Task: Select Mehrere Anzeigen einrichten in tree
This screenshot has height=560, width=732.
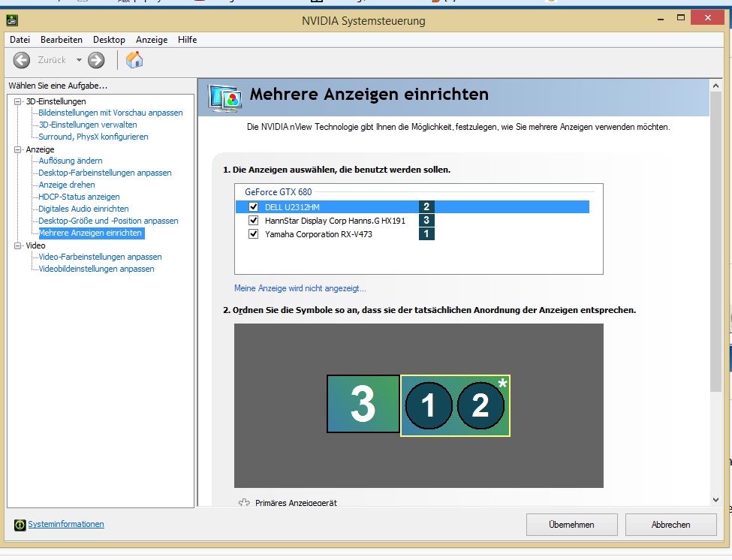Action: pos(92,233)
